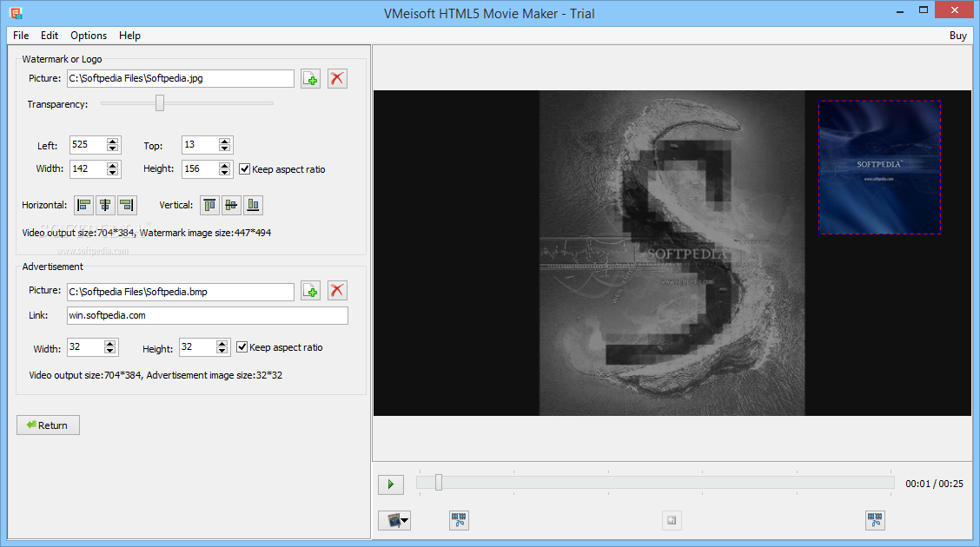Click the 00:01 / 00:25 time readout
The width and height of the screenshot is (980, 547).
tap(934, 484)
